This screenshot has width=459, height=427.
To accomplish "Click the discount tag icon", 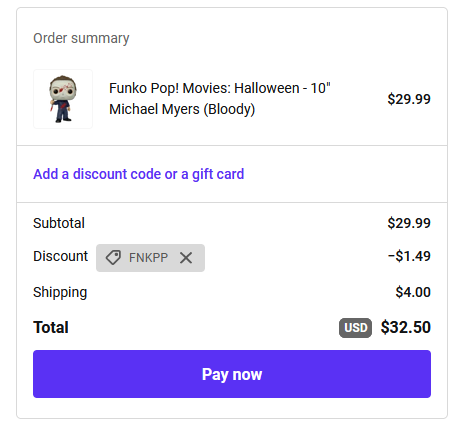I will 113,258.
